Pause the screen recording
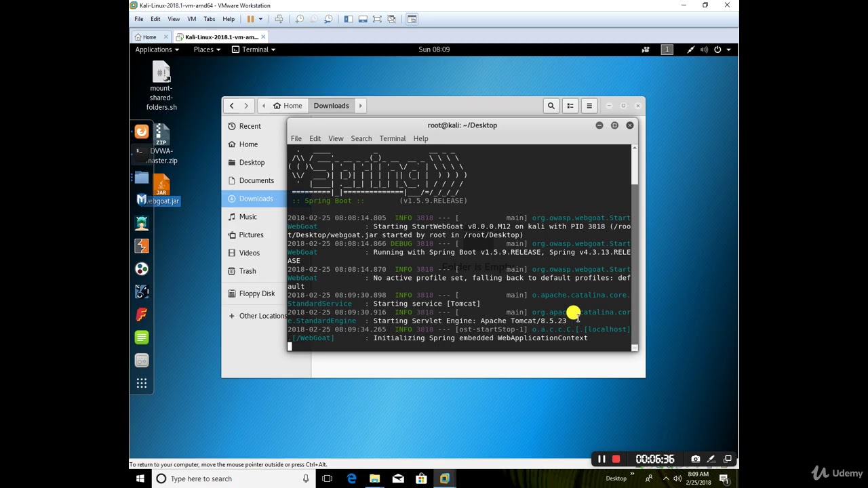868x488 pixels. point(601,459)
